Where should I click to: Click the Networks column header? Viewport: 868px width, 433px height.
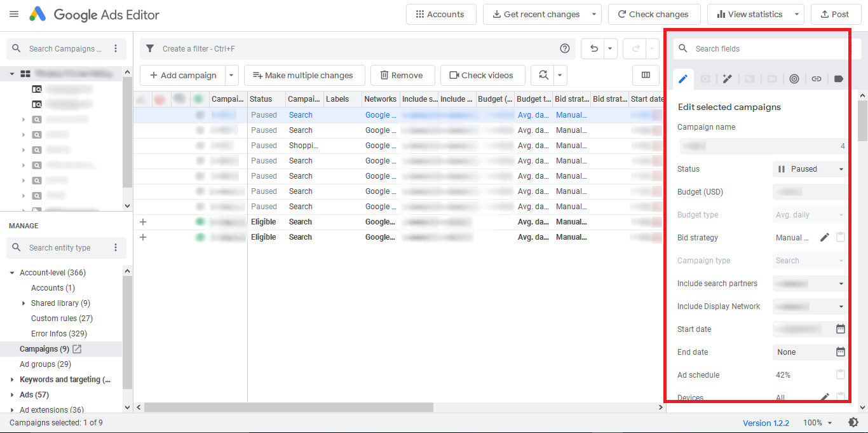[x=381, y=99]
